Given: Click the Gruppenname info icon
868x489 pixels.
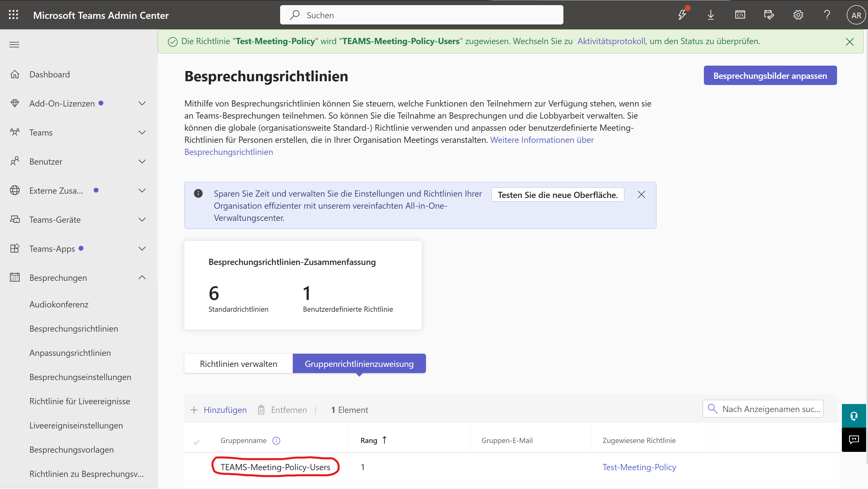Looking at the screenshot, I should [x=276, y=441].
